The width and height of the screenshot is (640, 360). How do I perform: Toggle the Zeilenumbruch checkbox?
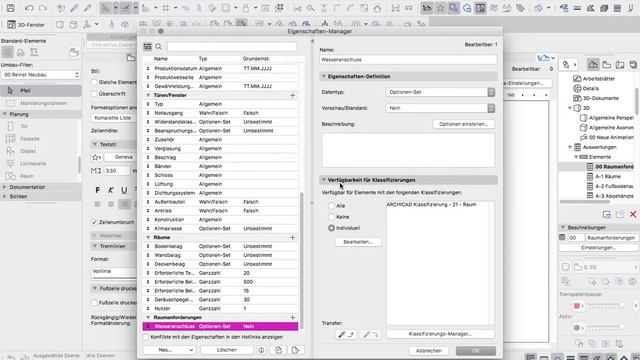[94, 222]
